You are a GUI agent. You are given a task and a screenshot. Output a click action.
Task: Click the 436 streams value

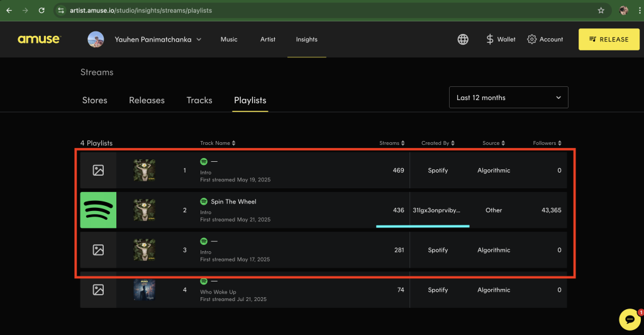398,210
